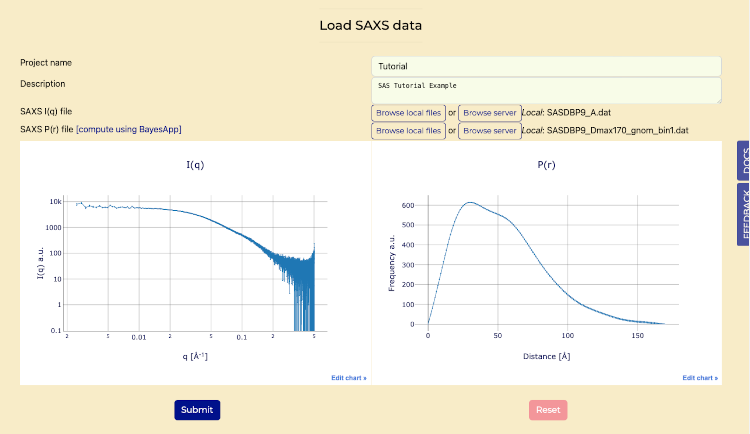Click the P(r) curve peak in right plot

click(x=471, y=202)
